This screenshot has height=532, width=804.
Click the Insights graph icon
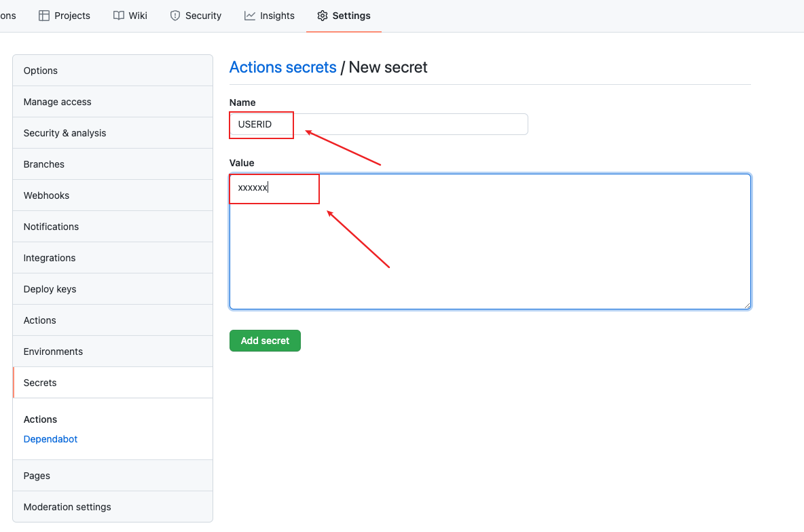250,16
